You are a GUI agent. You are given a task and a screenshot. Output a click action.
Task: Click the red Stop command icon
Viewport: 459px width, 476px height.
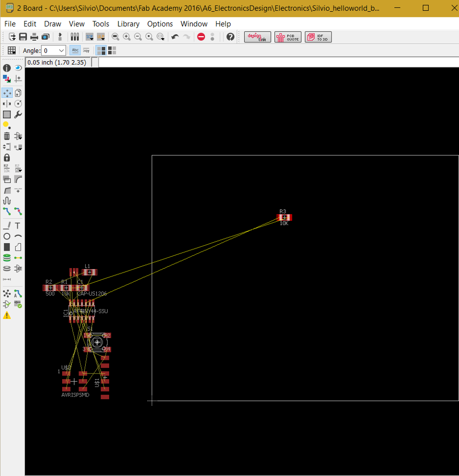[x=201, y=37]
